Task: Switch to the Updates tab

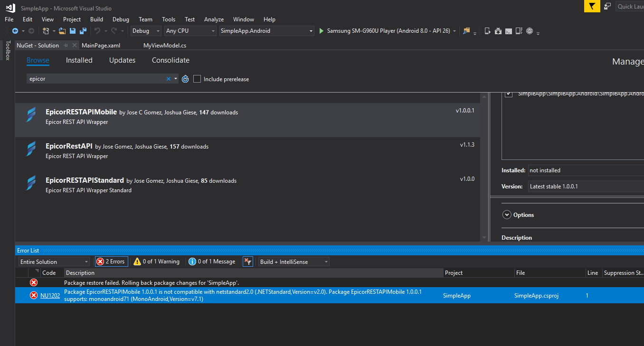Action: 122,60
